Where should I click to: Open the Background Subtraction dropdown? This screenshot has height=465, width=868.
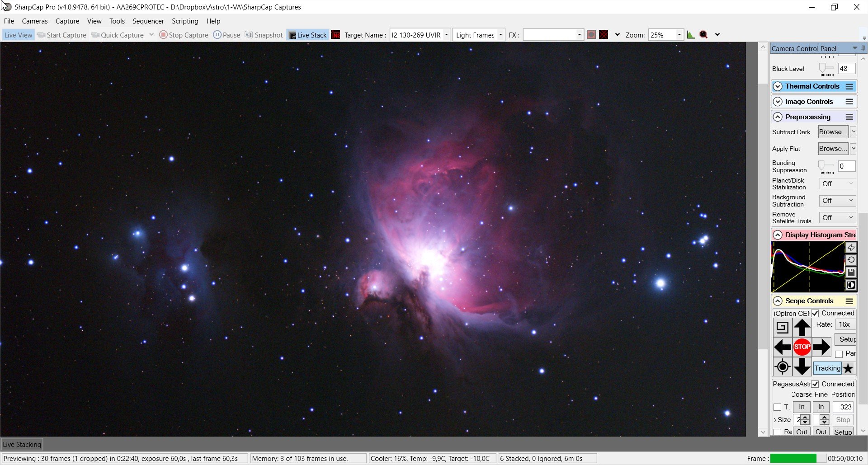pos(837,201)
